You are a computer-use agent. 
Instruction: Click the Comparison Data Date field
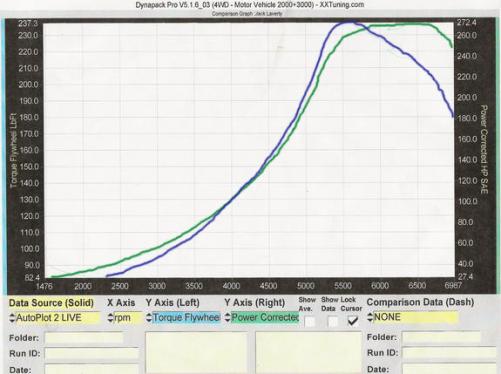click(x=450, y=369)
